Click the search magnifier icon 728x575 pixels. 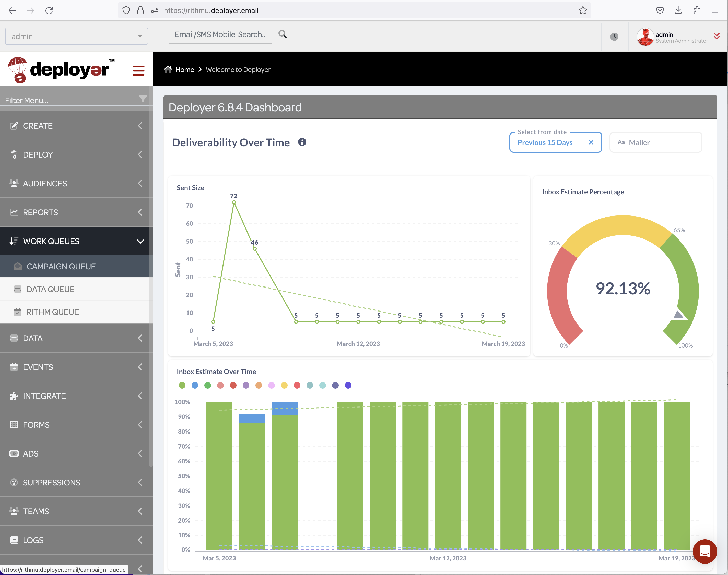pos(283,34)
